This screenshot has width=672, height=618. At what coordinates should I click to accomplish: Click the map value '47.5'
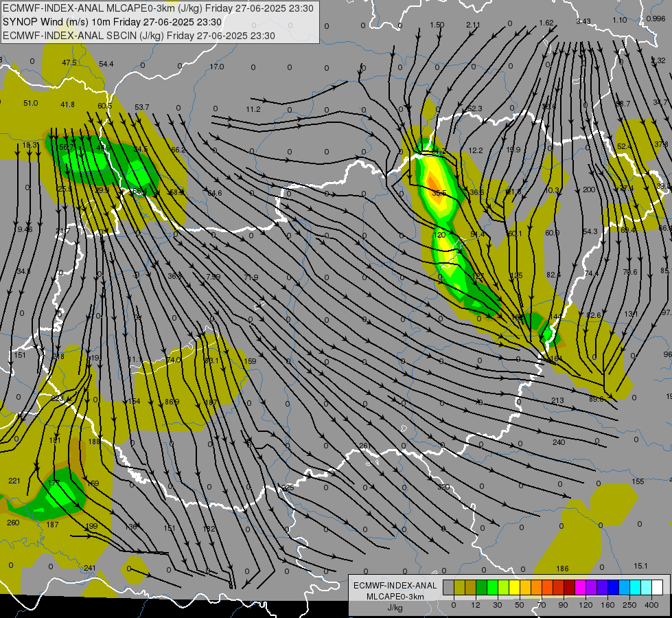pos(69,62)
